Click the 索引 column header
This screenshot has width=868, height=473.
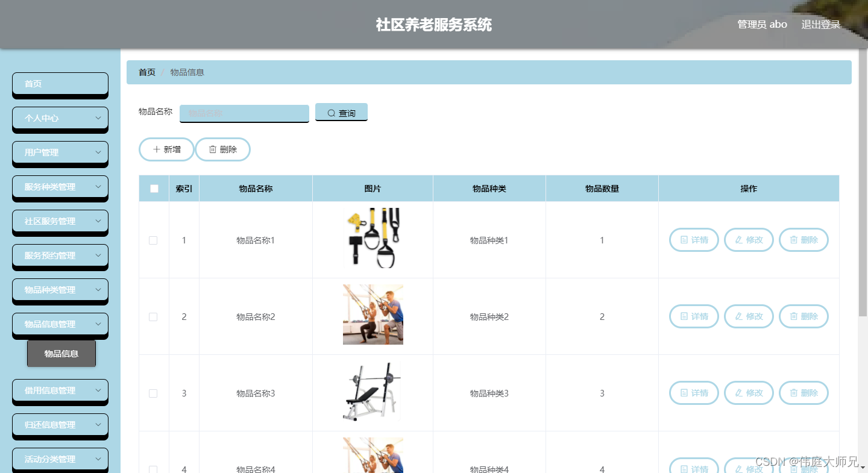point(184,189)
